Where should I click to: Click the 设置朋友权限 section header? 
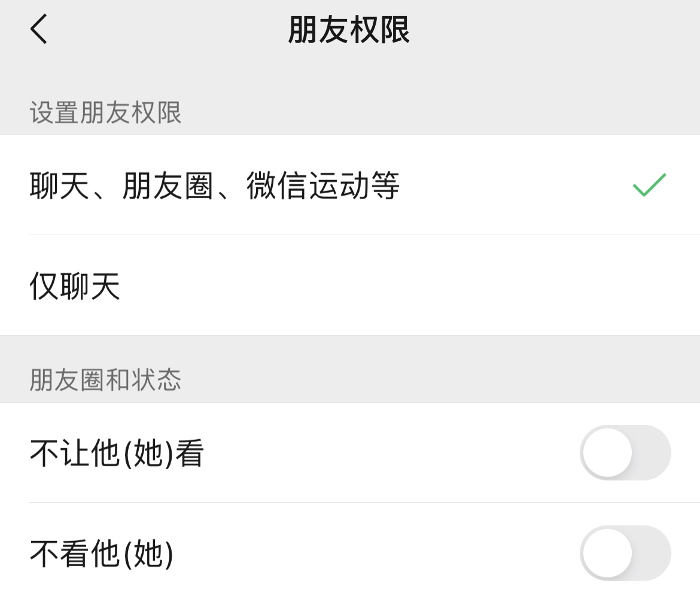point(105,112)
